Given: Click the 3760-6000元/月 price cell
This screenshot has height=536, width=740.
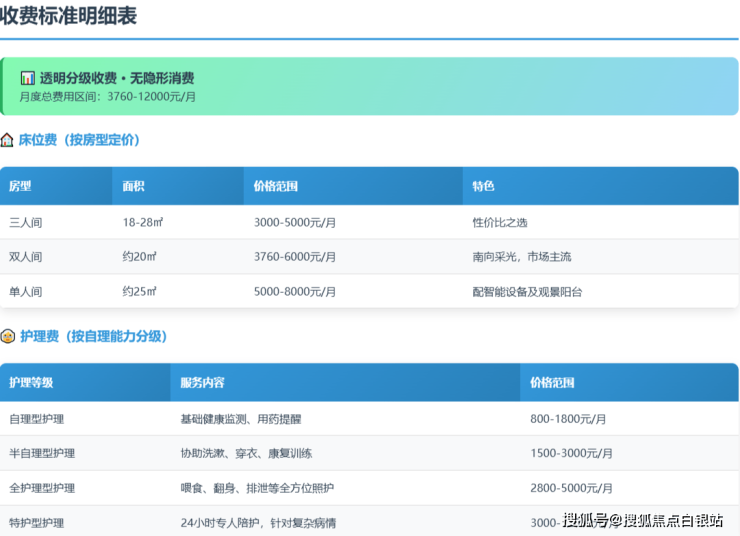Looking at the screenshot, I should 295,257.
